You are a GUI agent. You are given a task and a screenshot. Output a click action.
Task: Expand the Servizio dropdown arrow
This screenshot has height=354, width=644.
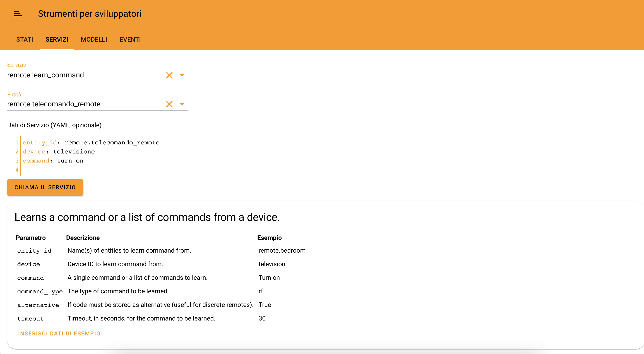pos(182,75)
